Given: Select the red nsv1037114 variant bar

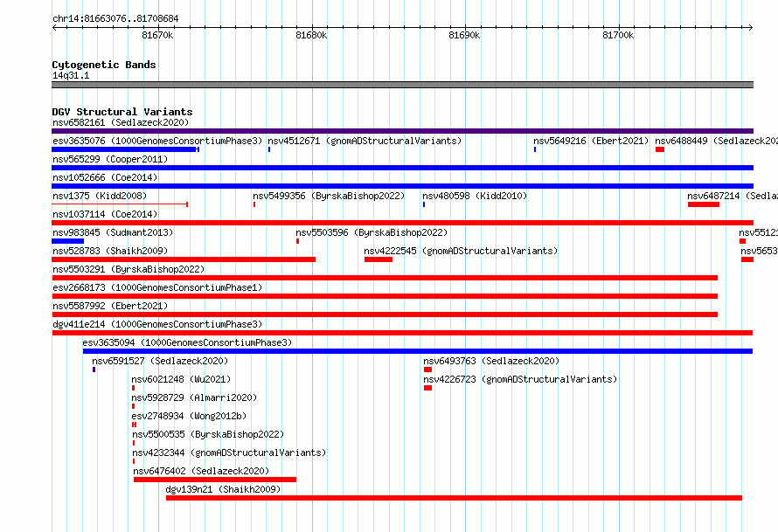Looking at the screenshot, I should click(x=402, y=223).
